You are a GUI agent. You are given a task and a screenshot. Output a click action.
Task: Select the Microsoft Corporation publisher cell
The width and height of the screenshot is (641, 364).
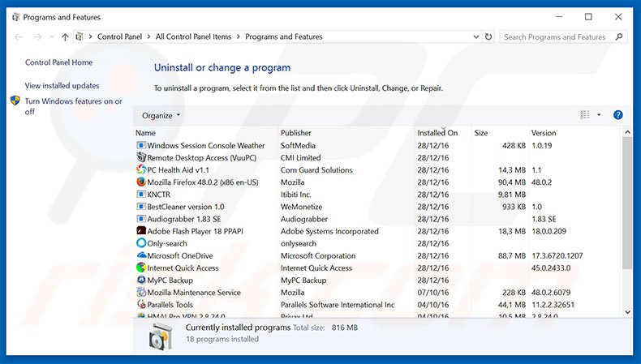pyautogui.click(x=318, y=255)
